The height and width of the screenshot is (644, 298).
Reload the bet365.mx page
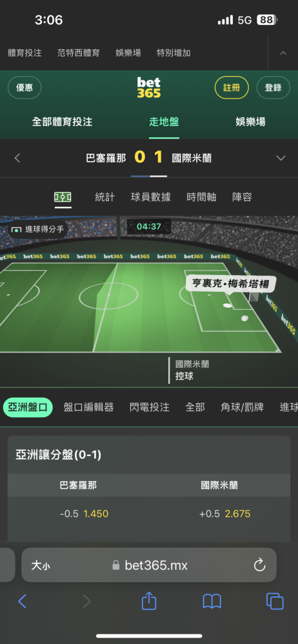pos(259,565)
